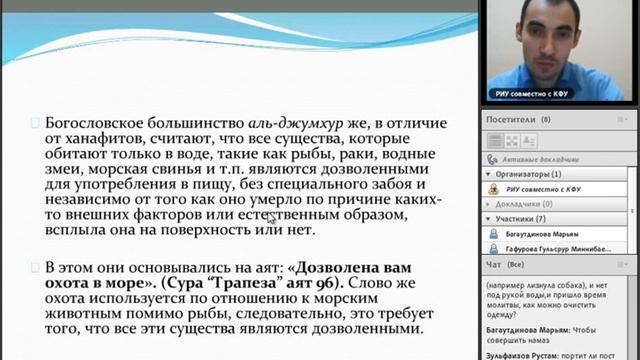Collapse the Участники (7) group
Viewport: 640px width, 360px height.
488,219
